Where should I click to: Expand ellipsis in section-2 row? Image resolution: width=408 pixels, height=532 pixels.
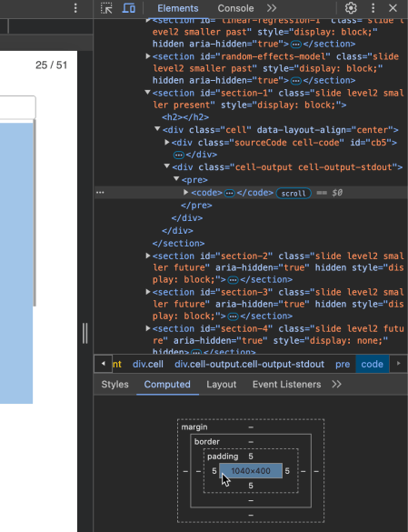(233, 280)
